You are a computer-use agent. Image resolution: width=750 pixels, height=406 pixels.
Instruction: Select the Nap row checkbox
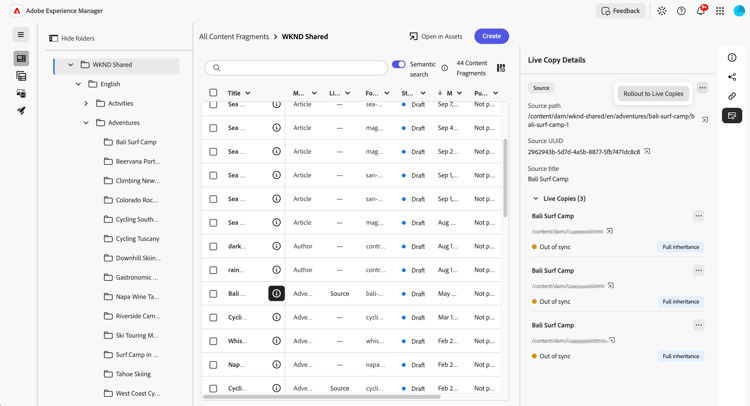pos(213,365)
